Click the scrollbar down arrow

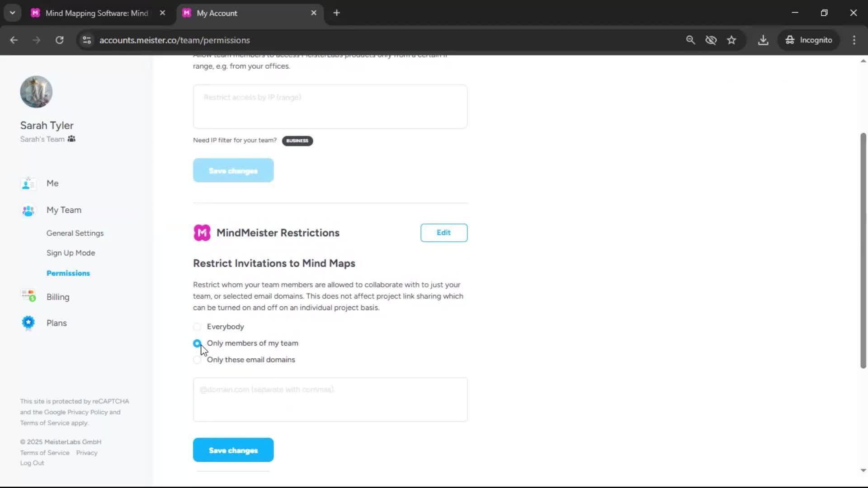coord(863,470)
